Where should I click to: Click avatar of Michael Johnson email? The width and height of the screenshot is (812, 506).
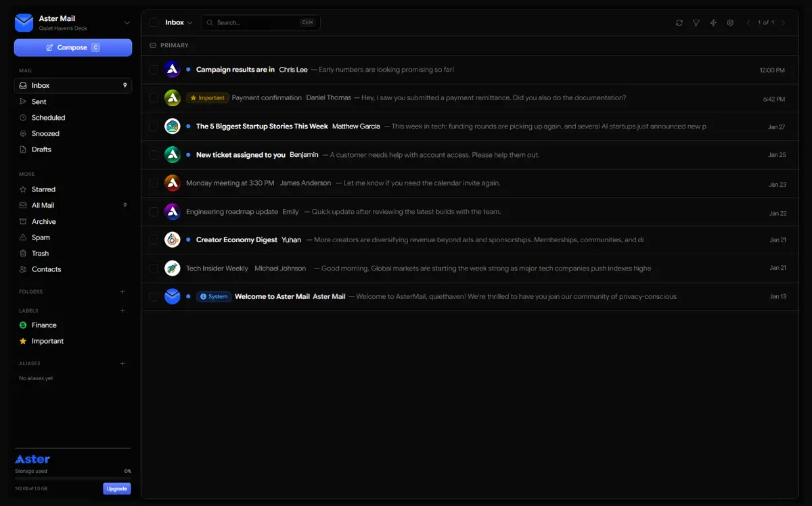[x=173, y=269]
